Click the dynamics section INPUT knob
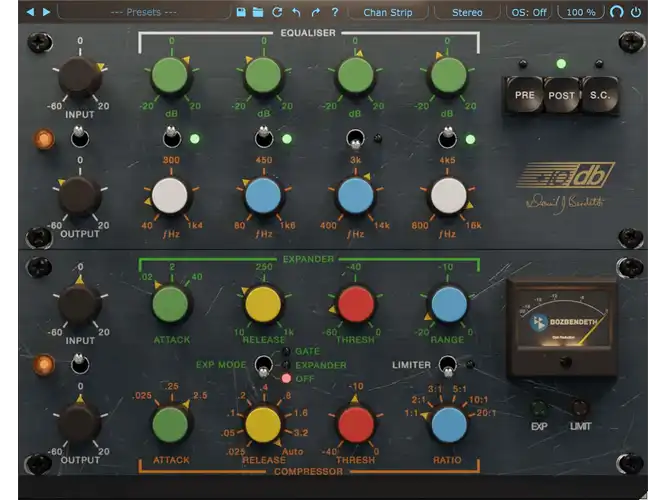The width and height of the screenshot is (667, 500). pyautogui.click(x=80, y=304)
